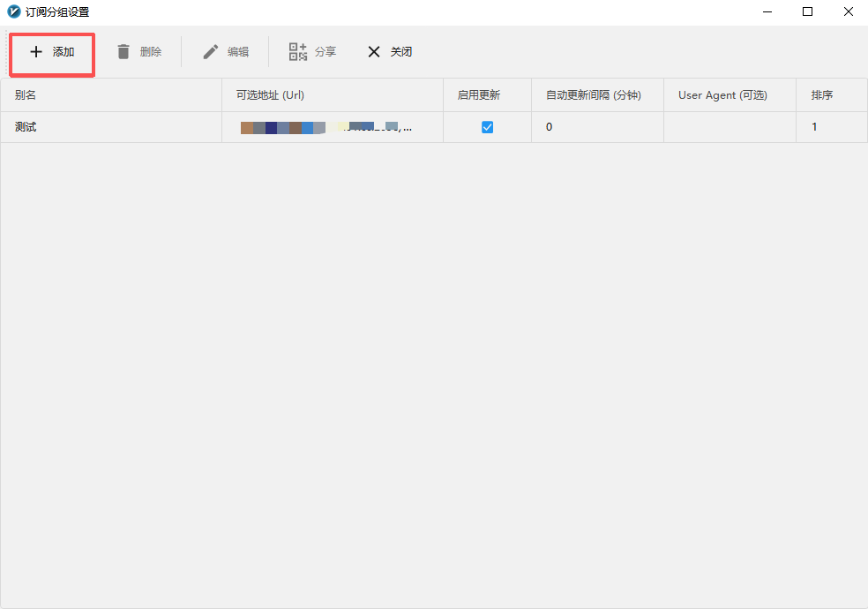Image resolution: width=868 pixels, height=609 pixels.
Task: Sort by the 别名 column header
Action: pyautogui.click(x=25, y=95)
